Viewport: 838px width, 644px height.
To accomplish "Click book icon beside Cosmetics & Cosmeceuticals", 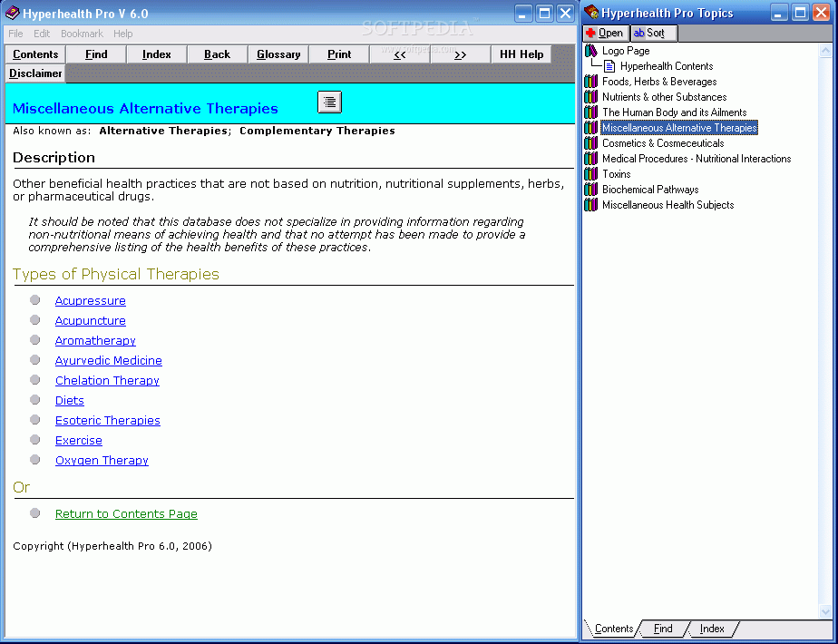I will (590, 143).
